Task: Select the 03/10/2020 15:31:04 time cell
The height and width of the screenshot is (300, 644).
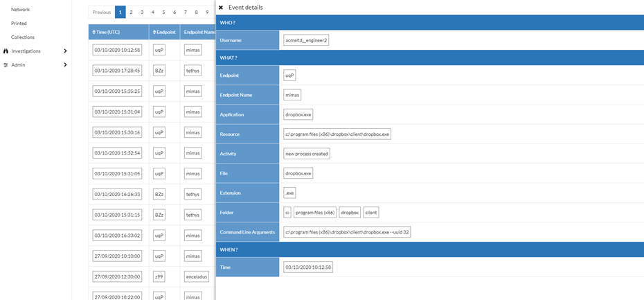Action: (x=118, y=112)
